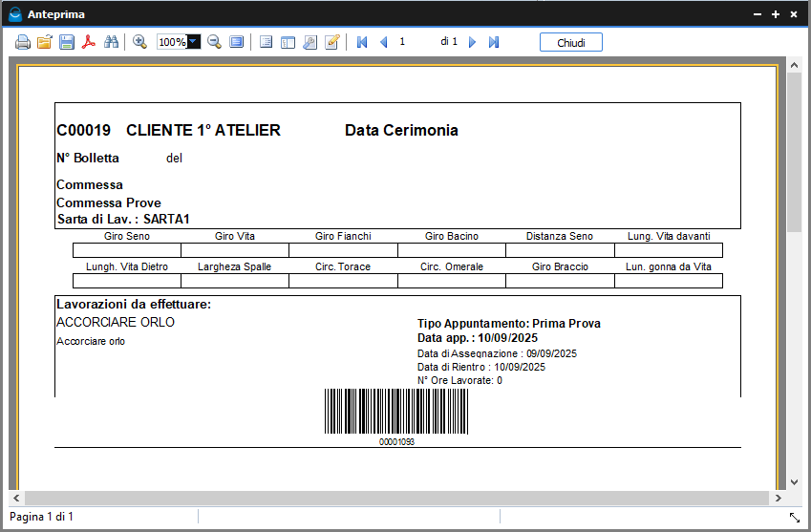811x532 pixels.
Task: Open the 100% zoom dropdown
Action: pyautogui.click(x=194, y=42)
